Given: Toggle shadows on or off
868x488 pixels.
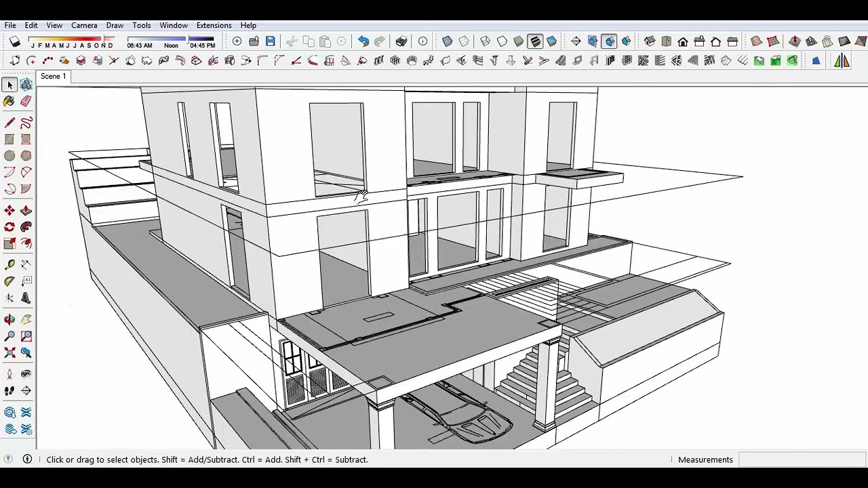Looking at the screenshot, I should [x=15, y=42].
